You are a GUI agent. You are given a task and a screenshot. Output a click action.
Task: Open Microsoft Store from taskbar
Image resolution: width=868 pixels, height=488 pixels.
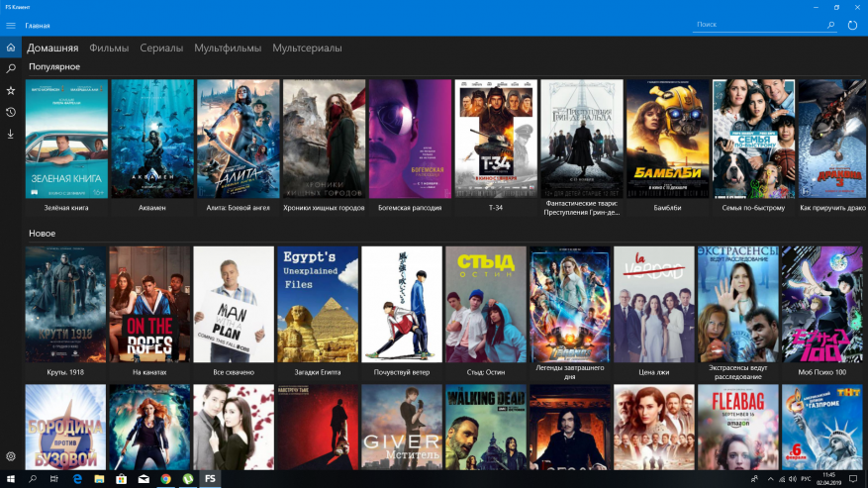121,478
